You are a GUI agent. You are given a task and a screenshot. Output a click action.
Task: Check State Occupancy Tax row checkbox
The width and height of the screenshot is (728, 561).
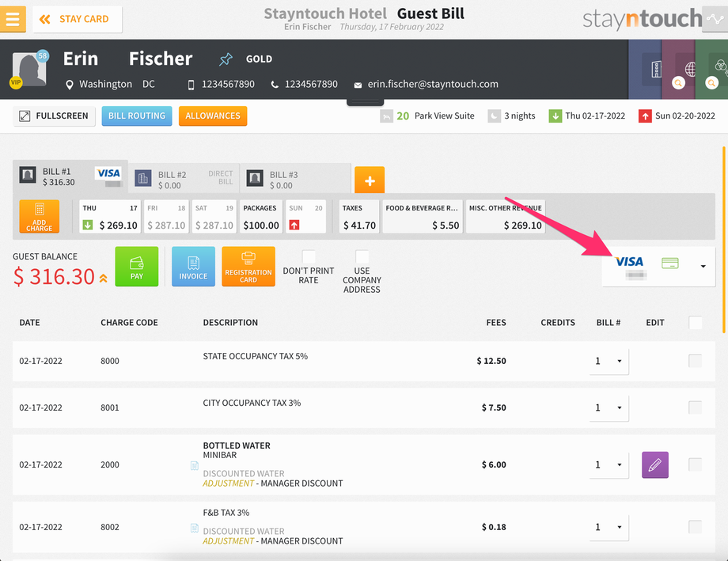695,361
